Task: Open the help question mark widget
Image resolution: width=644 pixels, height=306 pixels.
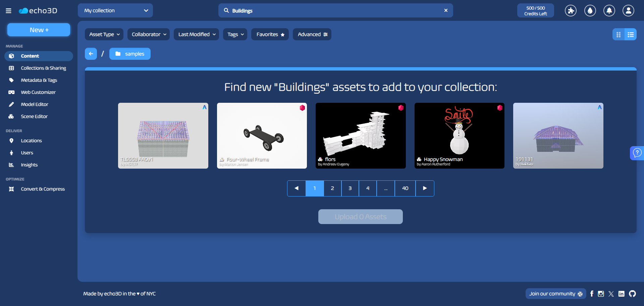Action: point(637,153)
